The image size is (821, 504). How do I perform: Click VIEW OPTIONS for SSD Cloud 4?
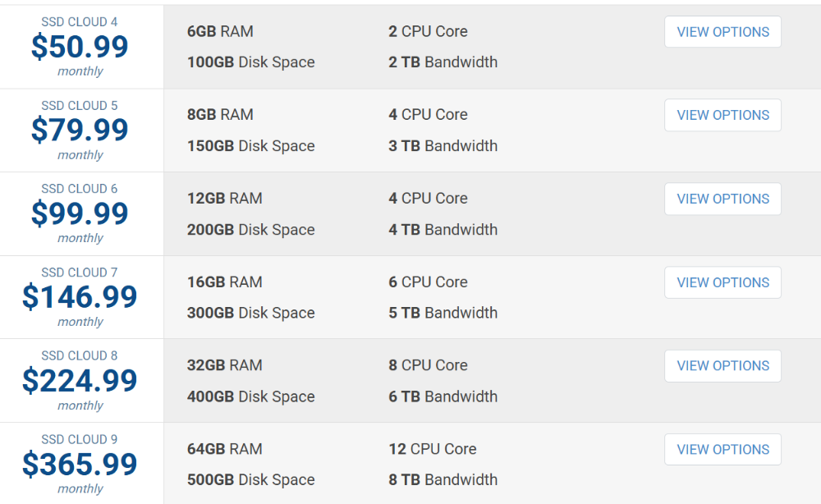[x=722, y=32]
